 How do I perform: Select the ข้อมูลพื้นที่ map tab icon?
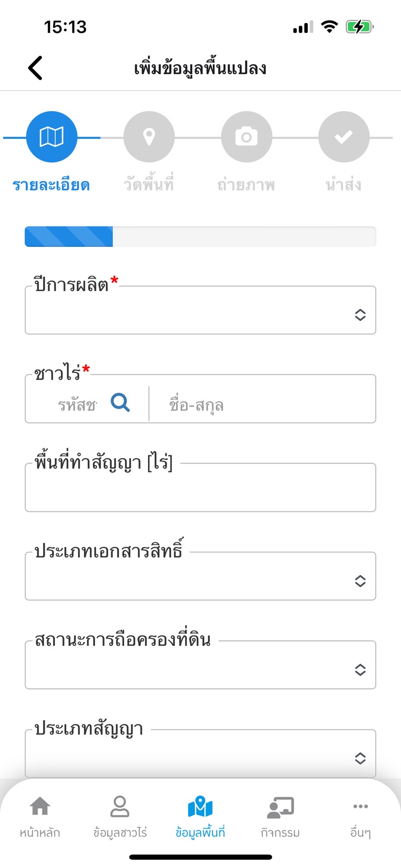pyautogui.click(x=200, y=807)
